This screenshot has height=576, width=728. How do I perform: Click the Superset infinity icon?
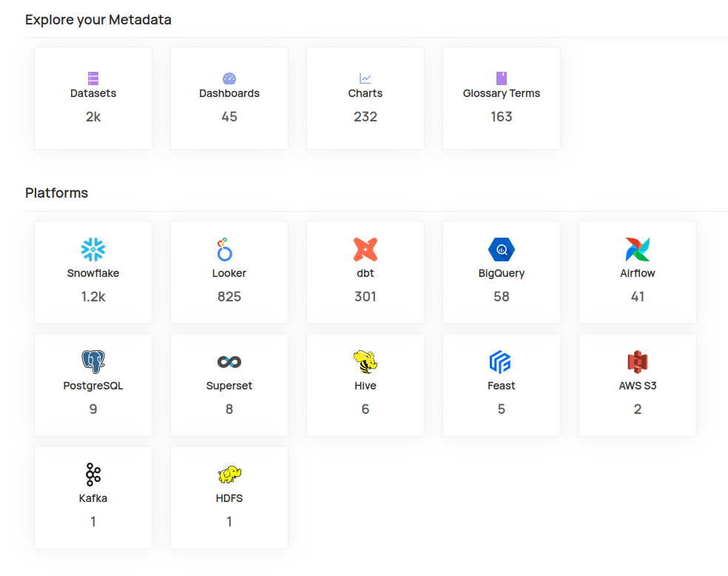pos(229,362)
